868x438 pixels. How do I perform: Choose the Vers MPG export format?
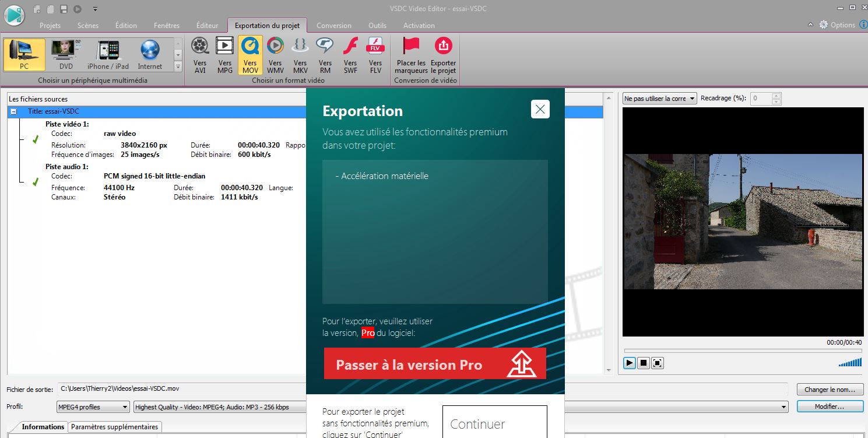point(225,55)
